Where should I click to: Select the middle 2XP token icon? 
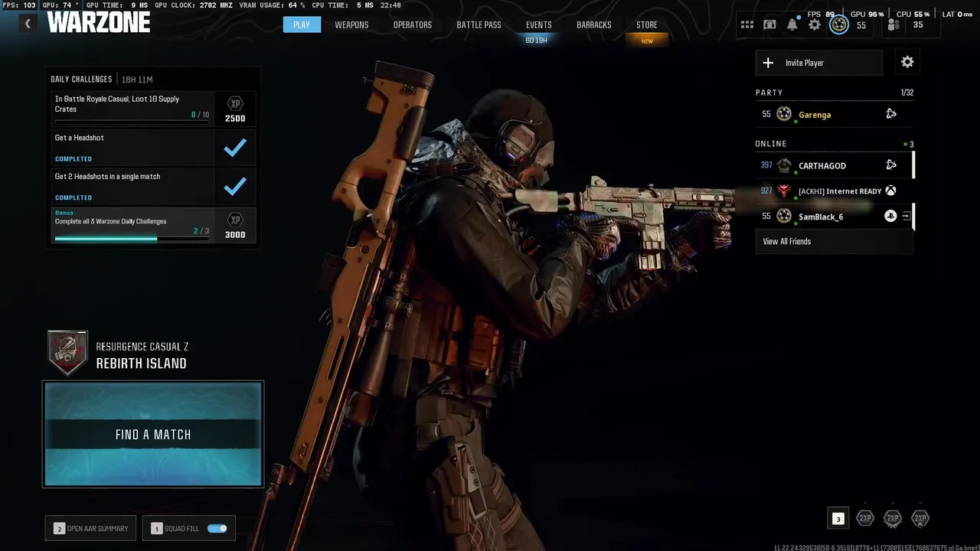[x=893, y=518]
